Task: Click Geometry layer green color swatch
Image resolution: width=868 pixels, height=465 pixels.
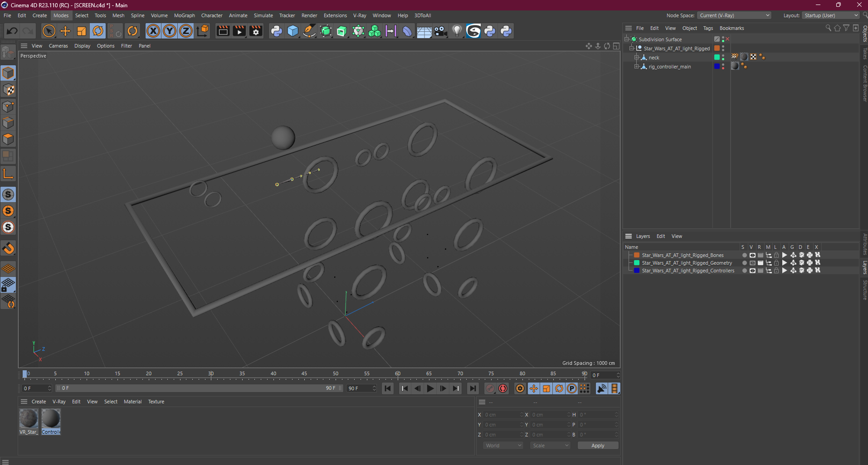Action: pyautogui.click(x=637, y=263)
